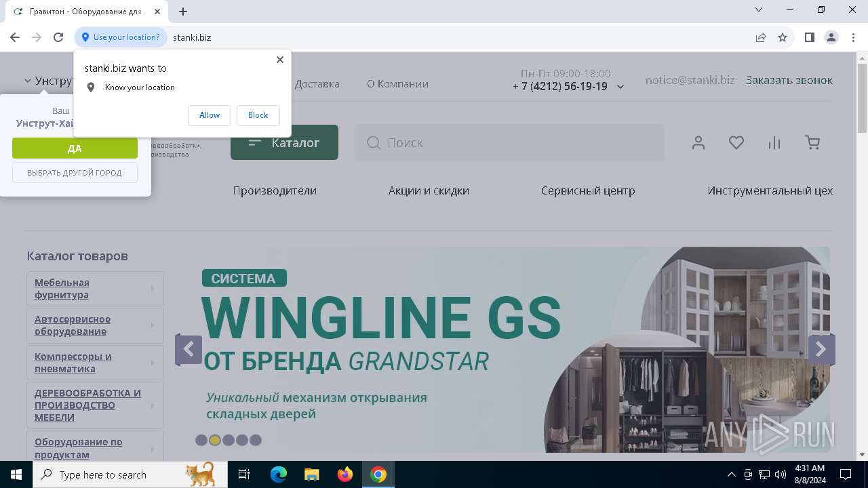Open Автосервисное оборудование category

73,325
